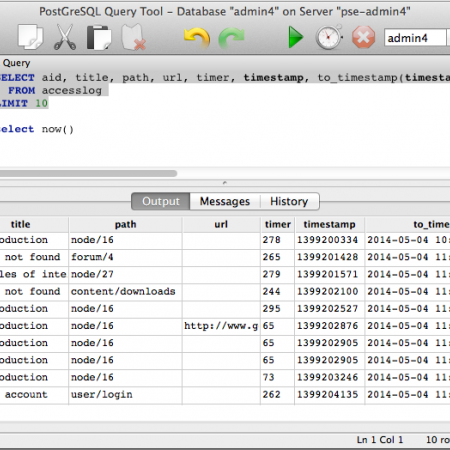The height and width of the screenshot is (450, 450).
Task: Click the LIMIT value '10' in query
Action: [x=42, y=103]
